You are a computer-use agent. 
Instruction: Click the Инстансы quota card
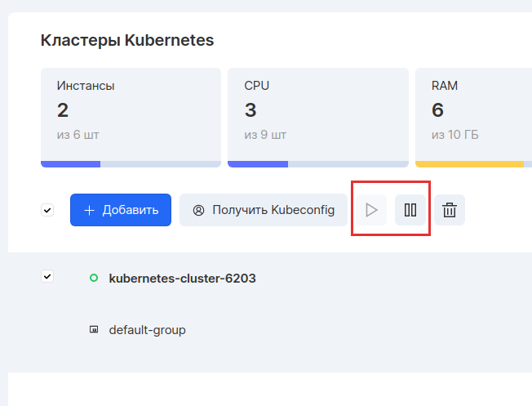click(131, 118)
